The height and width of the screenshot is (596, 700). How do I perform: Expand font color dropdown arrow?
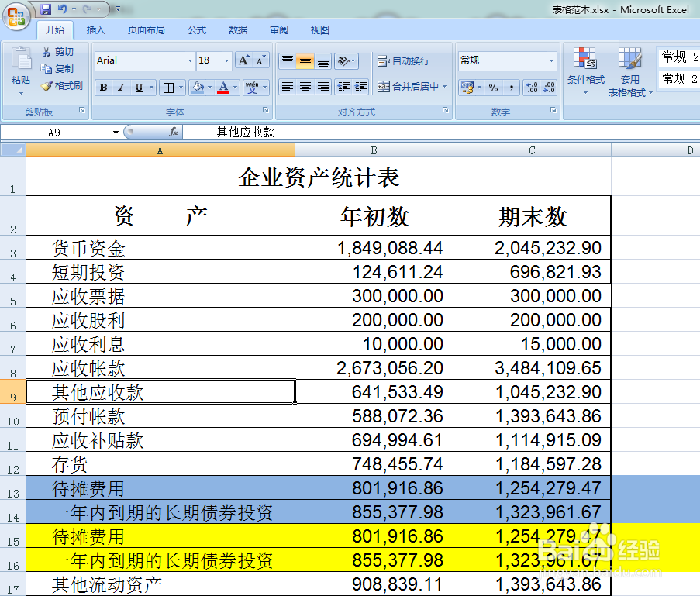[235, 88]
